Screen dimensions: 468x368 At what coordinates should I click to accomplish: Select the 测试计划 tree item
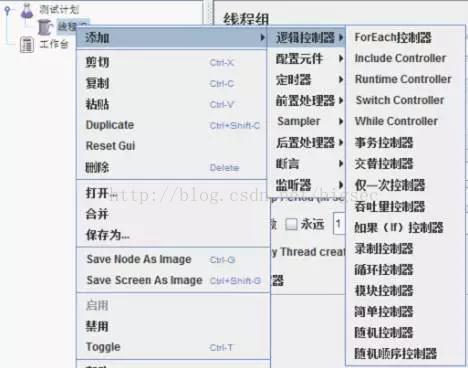point(59,9)
